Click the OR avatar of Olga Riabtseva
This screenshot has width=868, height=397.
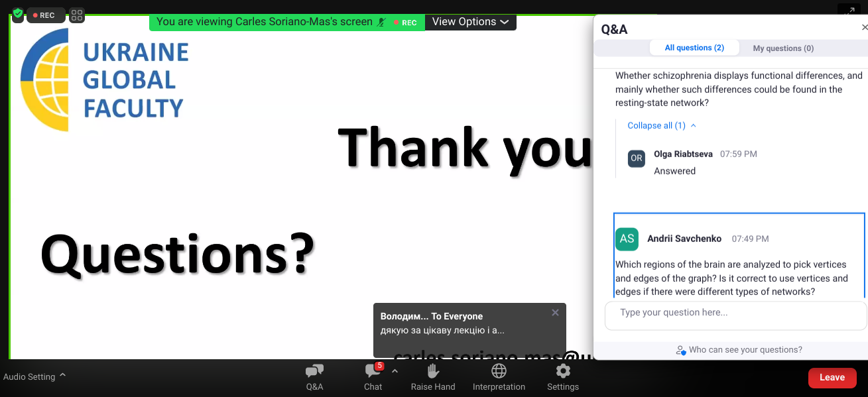point(636,158)
